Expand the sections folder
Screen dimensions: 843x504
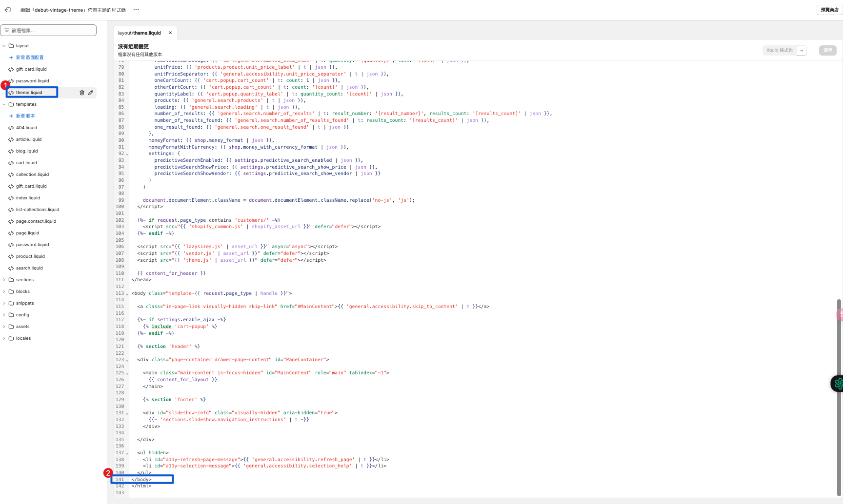pos(4,280)
